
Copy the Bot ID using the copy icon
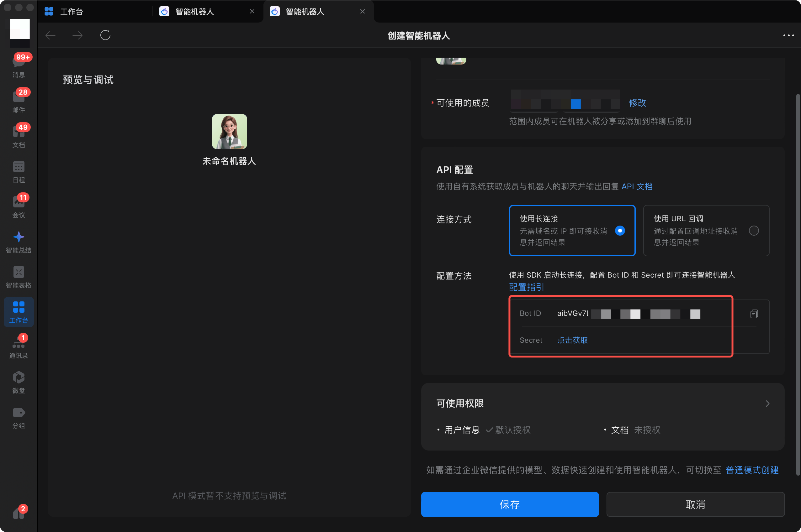pyautogui.click(x=754, y=314)
